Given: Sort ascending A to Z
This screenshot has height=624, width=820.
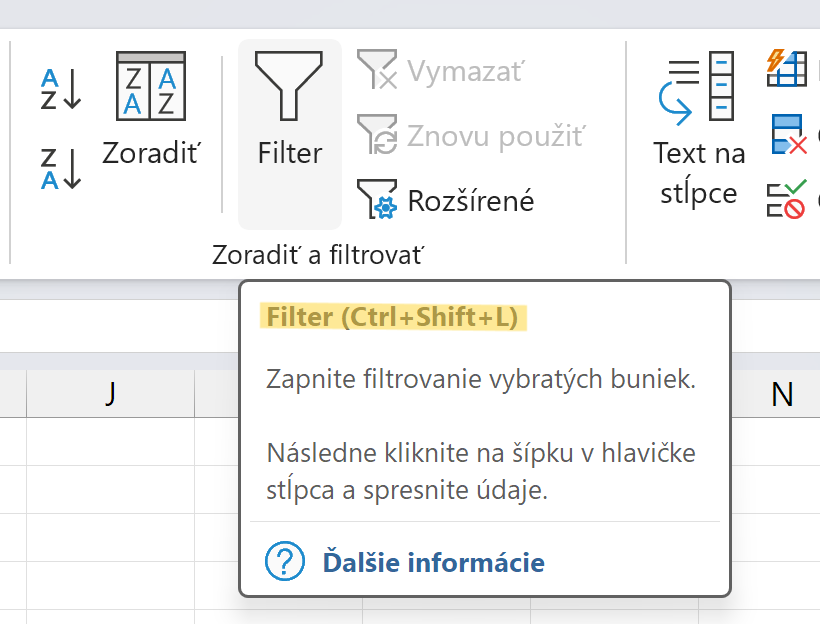Looking at the screenshot, I should 61,88.
